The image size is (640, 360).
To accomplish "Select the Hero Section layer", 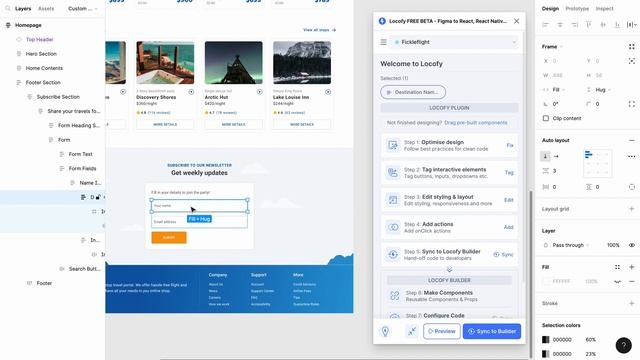I will point(41,54).
